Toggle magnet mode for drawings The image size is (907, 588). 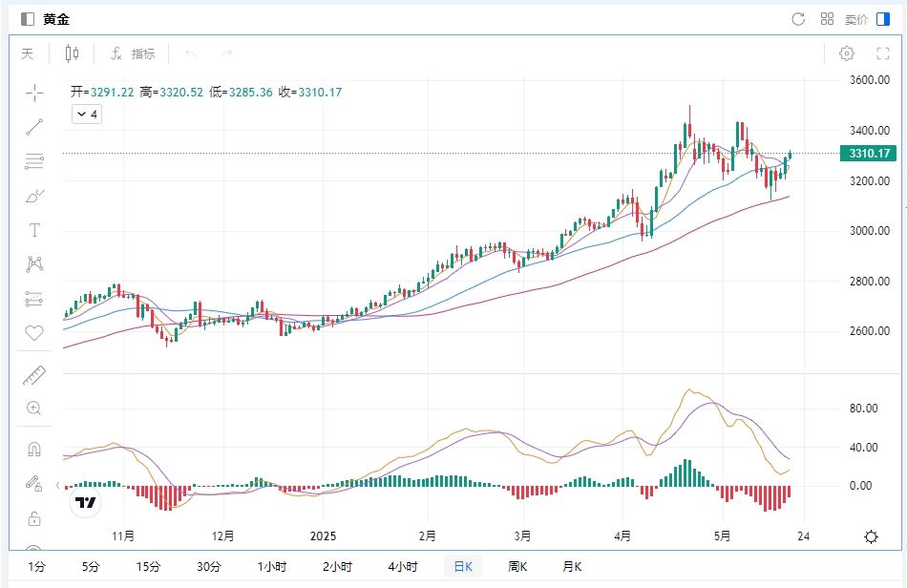(x=34, y=449)
